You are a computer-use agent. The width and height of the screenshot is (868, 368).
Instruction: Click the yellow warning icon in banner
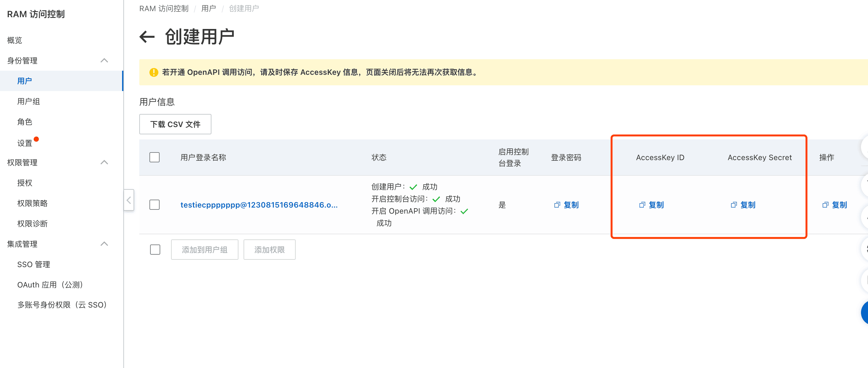tap(154, 72)
